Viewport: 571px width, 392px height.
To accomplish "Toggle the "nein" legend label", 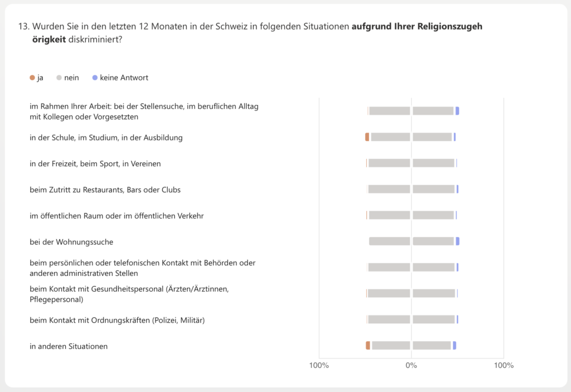I will point(71,78).
